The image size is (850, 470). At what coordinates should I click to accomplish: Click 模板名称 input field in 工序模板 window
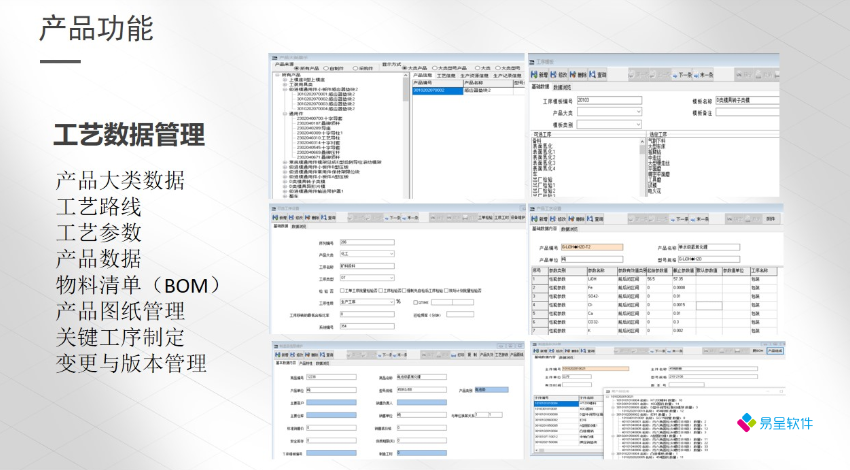tap(748, 100)
